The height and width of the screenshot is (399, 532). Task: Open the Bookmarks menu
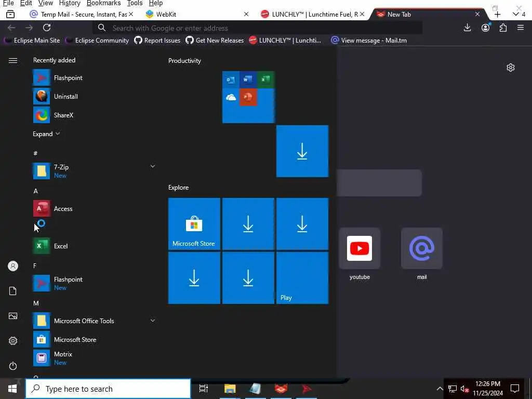(103, 3)
